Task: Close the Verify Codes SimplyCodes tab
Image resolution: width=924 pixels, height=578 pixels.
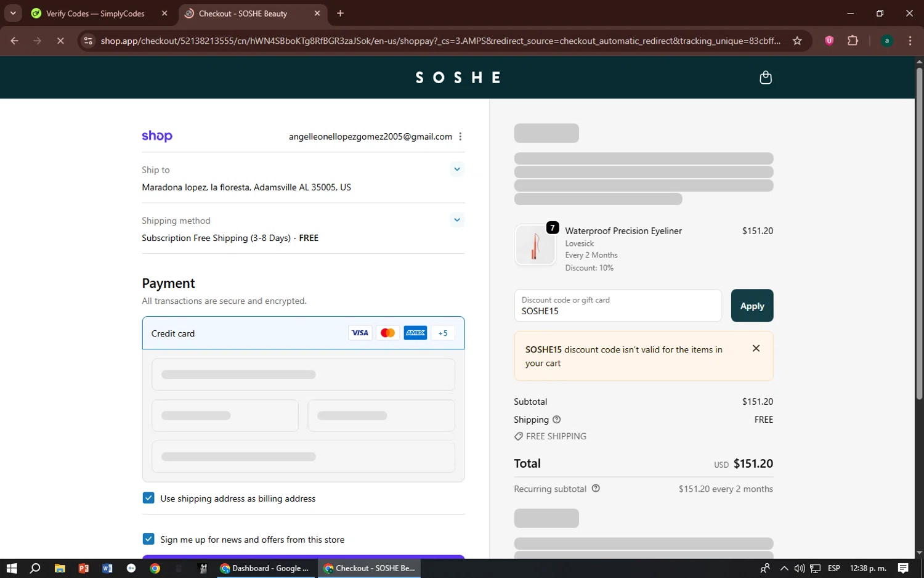Action: pos(164,13)
